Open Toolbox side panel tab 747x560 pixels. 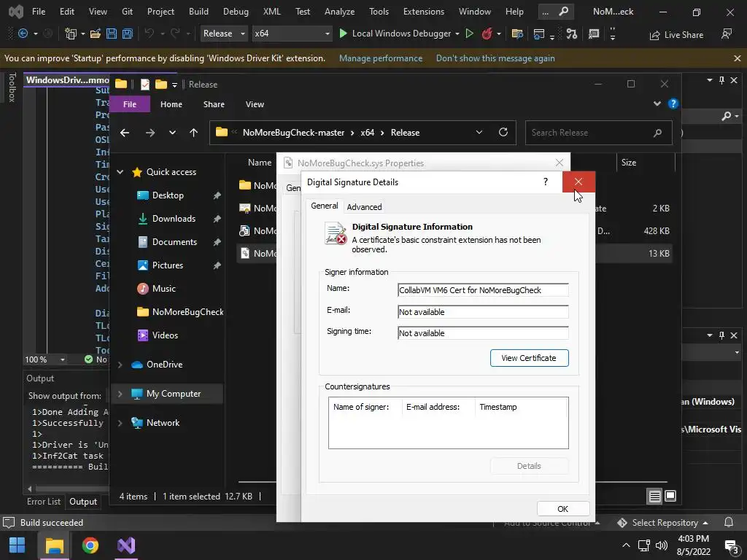point(12,87)
